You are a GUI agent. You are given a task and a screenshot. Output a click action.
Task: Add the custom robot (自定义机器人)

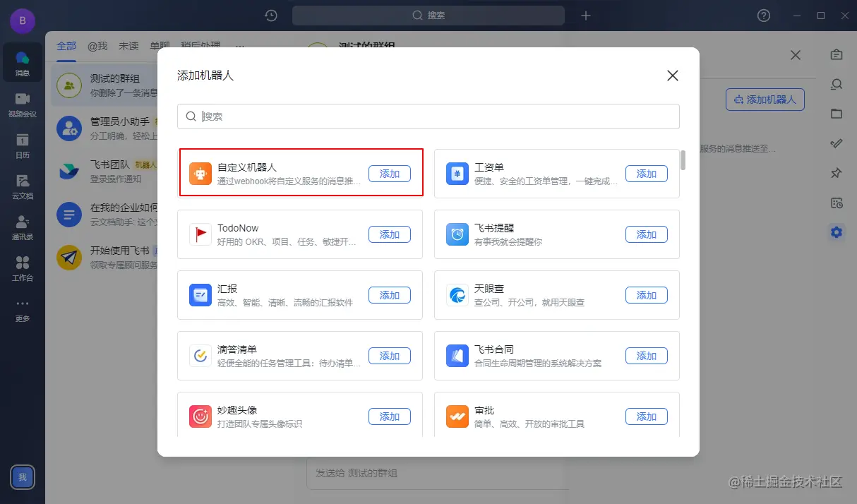390,174
